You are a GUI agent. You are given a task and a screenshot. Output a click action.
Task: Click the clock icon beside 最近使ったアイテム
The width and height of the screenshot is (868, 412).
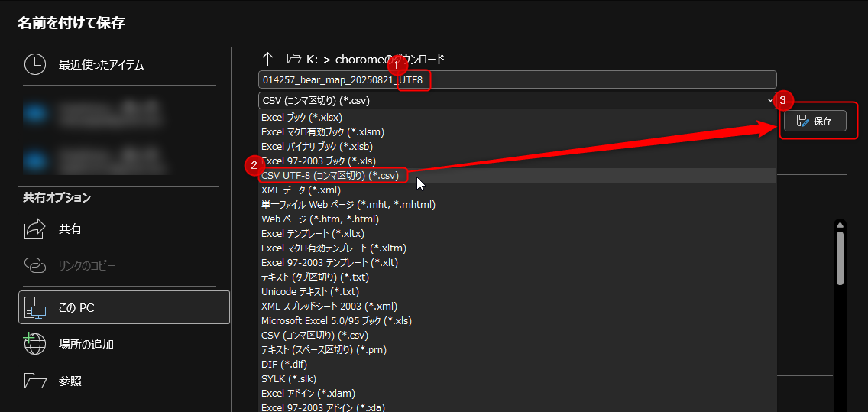point(35,65)
